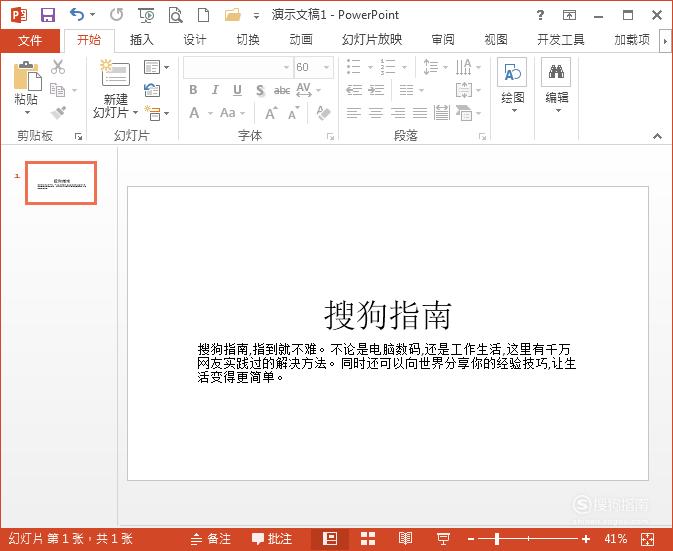Viewport: 673px width, 551px height.
Task: Undo the last action
Action: pyautogui.click(x=77, y=15)
